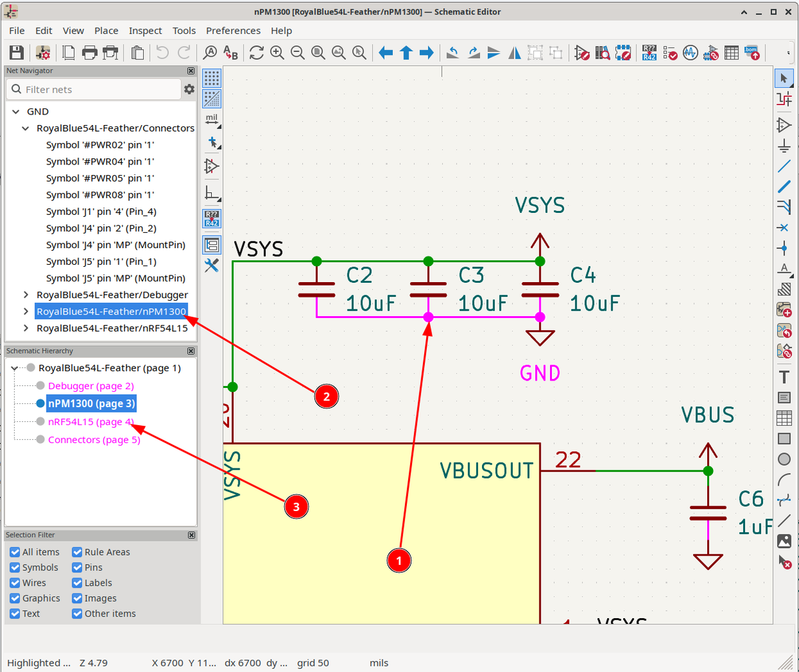Select the Add Text tool
The width and height of the screenshot is (799, 672).
[784, 377]
